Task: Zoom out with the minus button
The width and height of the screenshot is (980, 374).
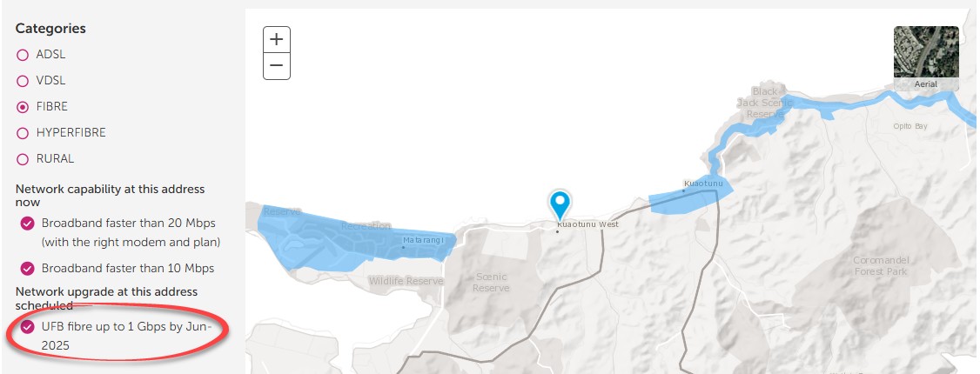Action: [276, 66]
